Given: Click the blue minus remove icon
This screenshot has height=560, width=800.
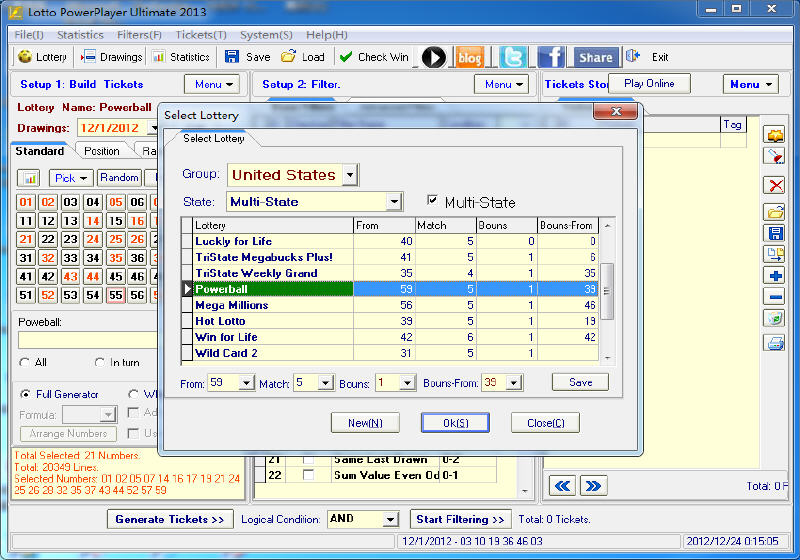Looking at the screenshot, I should [x=776, y=297].
